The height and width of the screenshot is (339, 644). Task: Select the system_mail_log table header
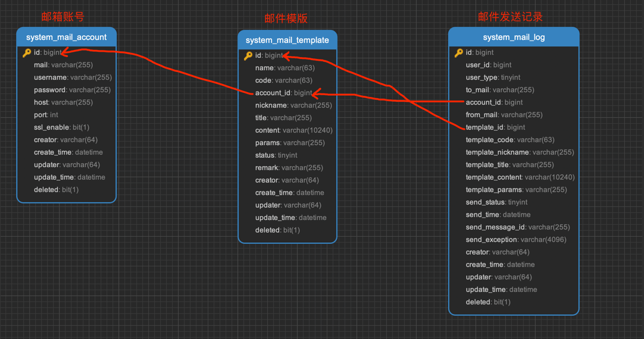[513, 37]
